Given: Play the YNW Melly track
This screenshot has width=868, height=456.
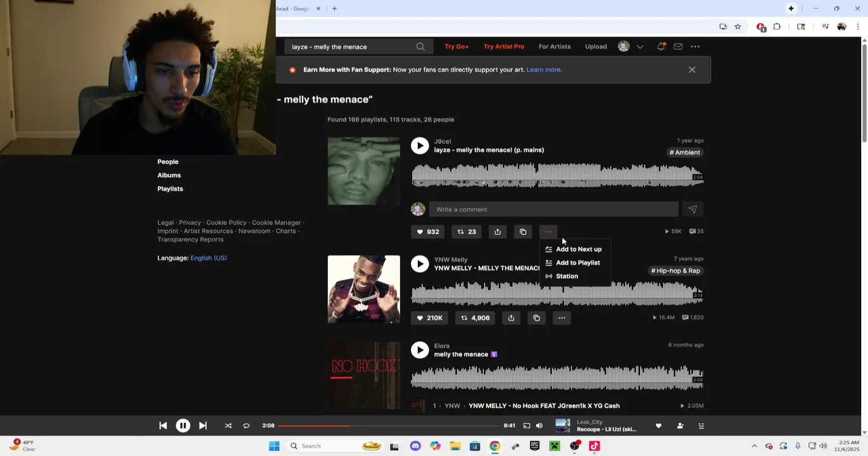Looking at the screenshot, I should coord(420,263).
